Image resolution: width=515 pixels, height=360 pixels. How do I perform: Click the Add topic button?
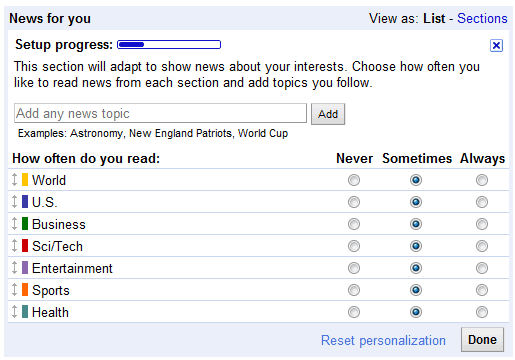point(328,114)
